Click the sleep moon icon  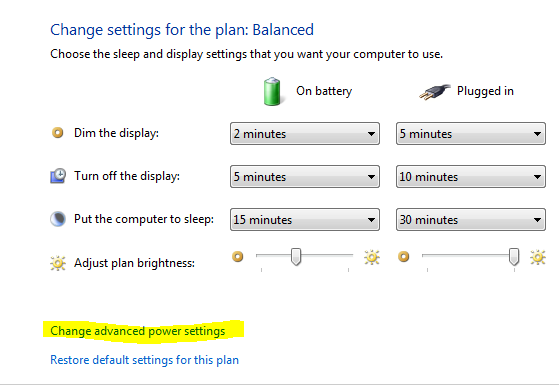[x=57, y=219]
